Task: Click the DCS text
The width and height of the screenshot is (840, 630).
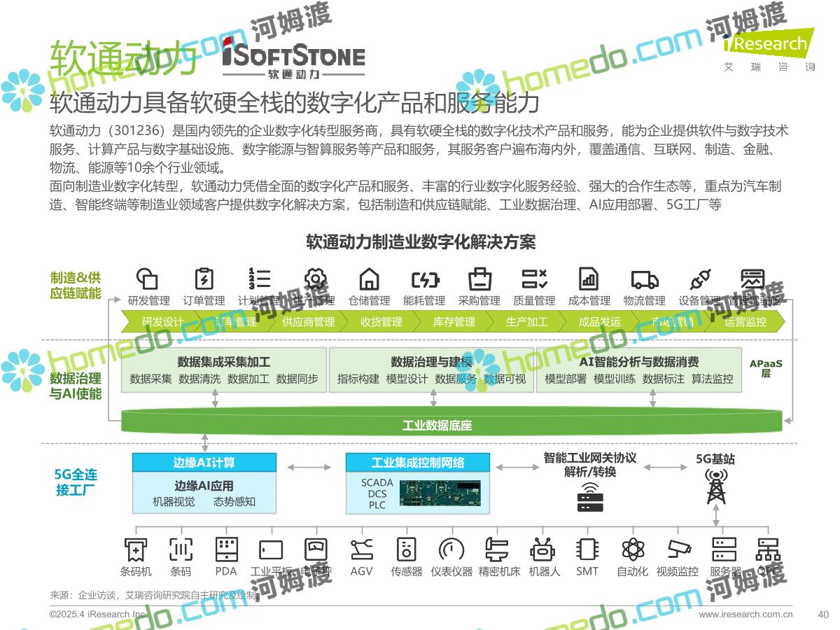Action: (377, 494)
